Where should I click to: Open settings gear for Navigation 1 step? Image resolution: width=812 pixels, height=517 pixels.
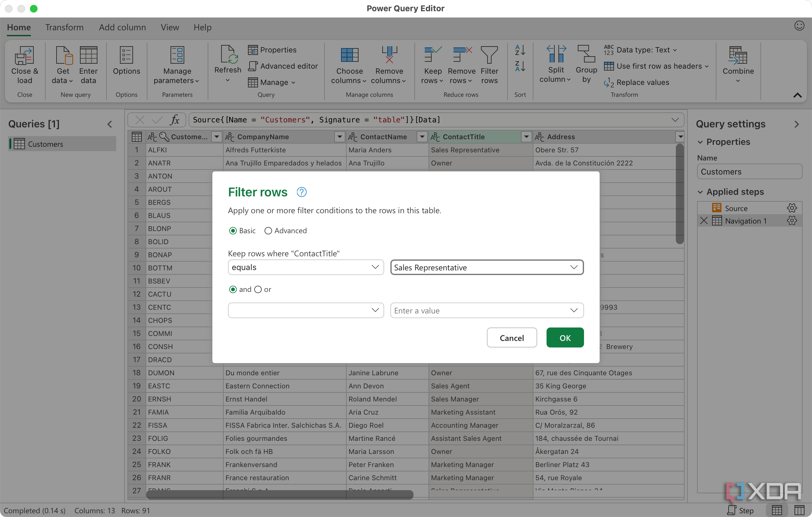click(792, 221)
